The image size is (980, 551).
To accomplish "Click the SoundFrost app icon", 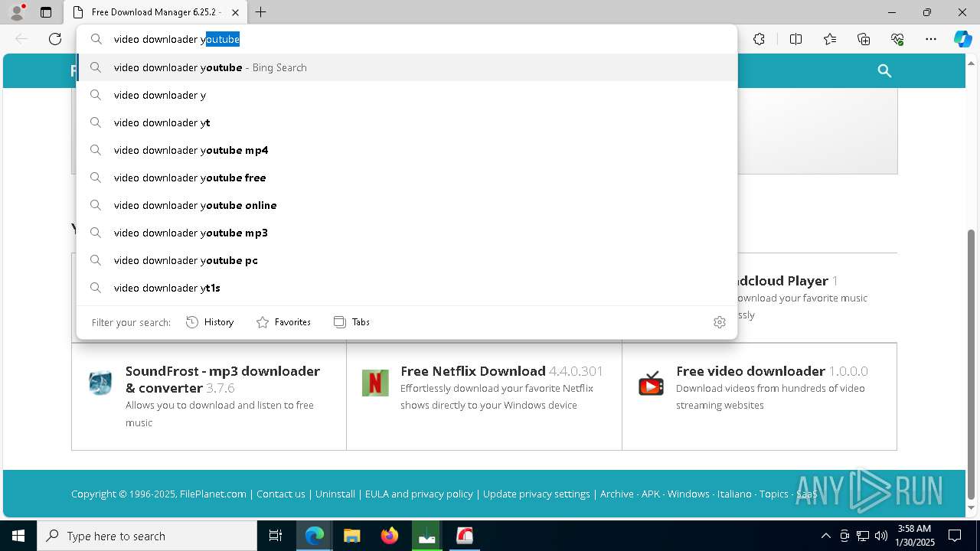I will coord(100,383).
